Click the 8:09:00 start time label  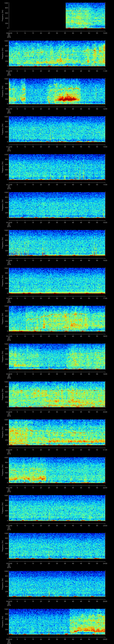pos(9,33)
